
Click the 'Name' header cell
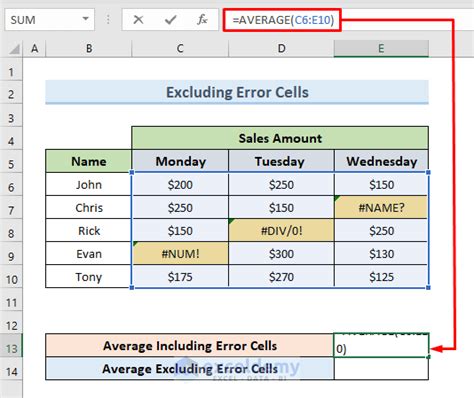coord(89,161)
